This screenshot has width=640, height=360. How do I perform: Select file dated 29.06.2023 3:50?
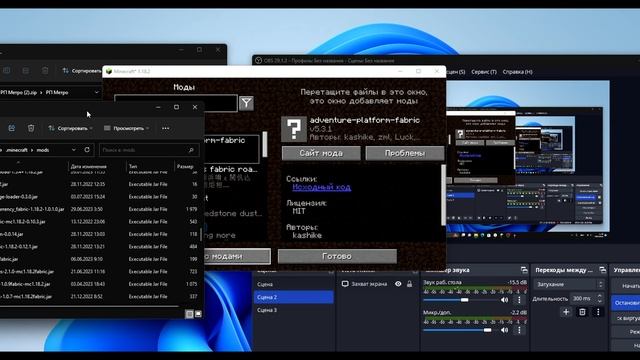[100, 209]
